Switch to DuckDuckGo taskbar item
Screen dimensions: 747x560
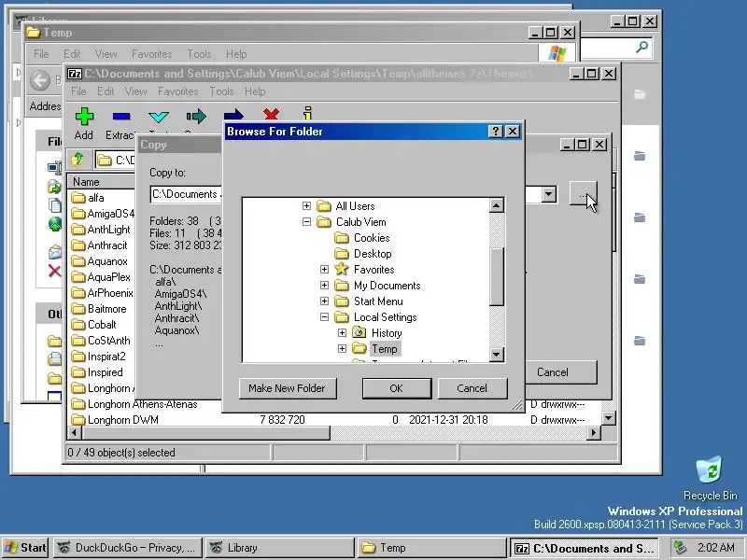(128, 548)
